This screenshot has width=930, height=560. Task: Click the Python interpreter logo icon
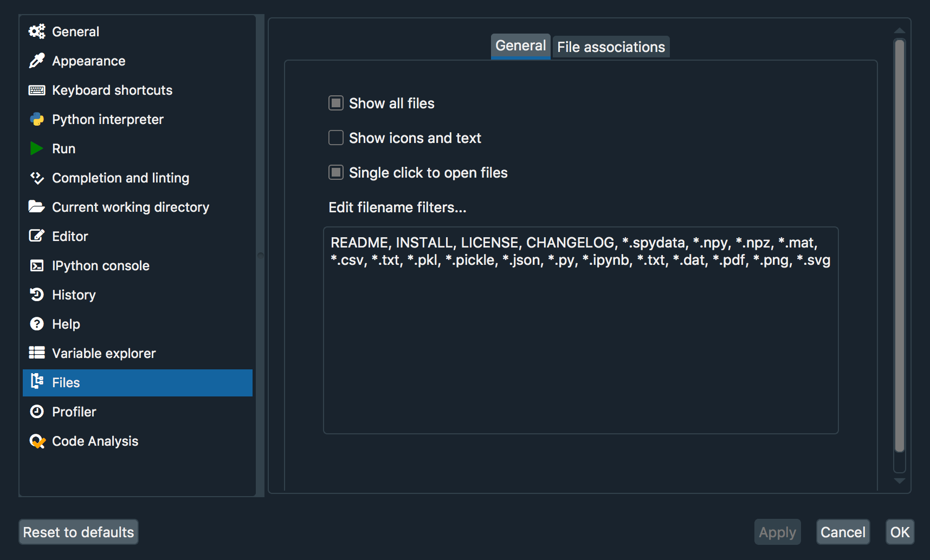(x=36, y=119)
